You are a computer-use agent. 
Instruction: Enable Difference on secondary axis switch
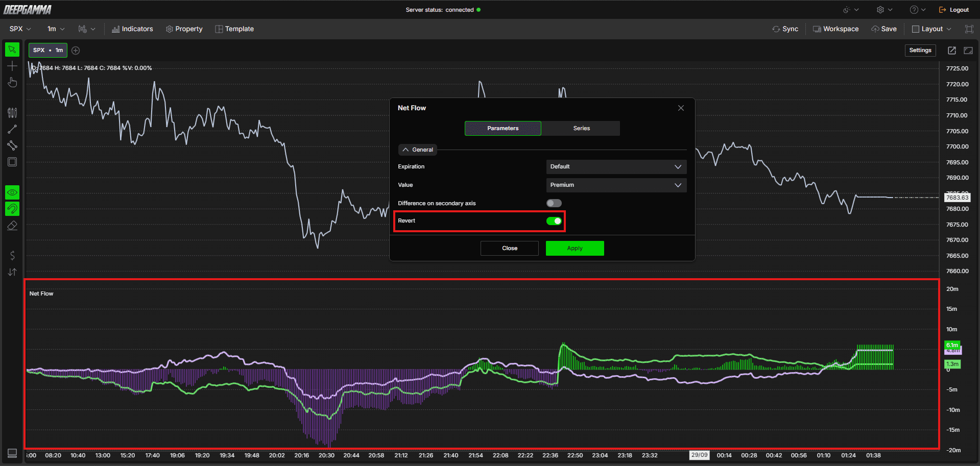[x=554, y=203]
